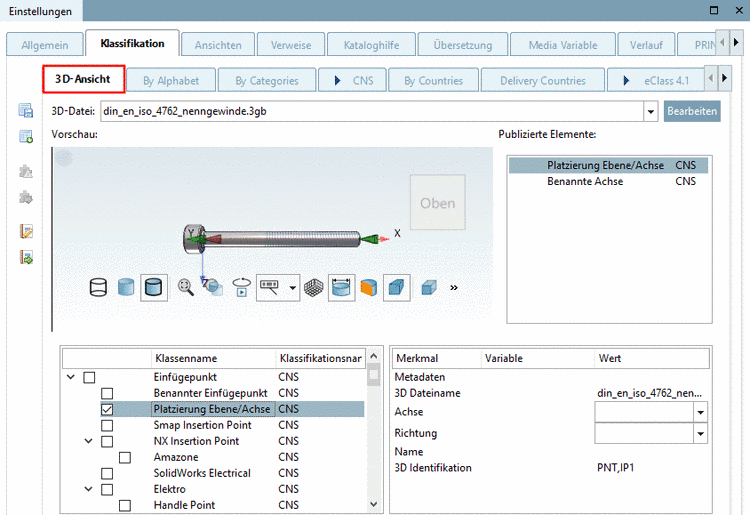
Task: Open the Ansichten tab
Action: (x=218, y=45)
